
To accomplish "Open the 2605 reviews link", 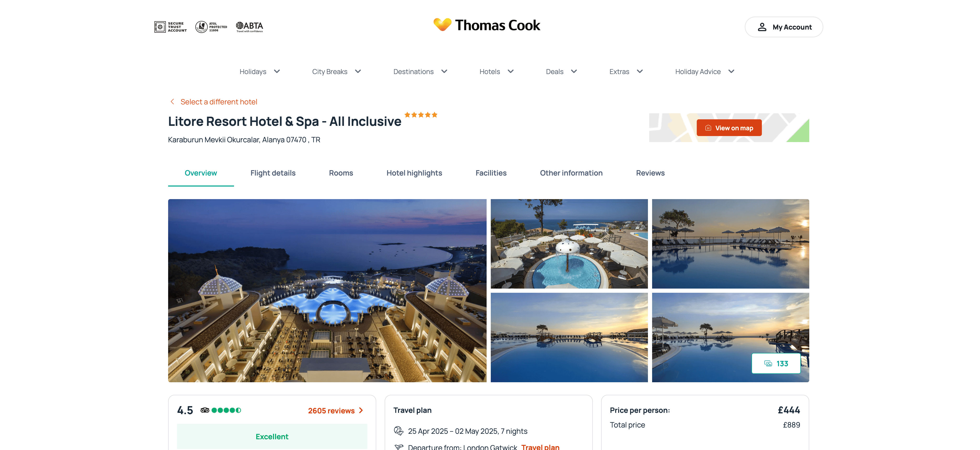I will tap(335, 410).
